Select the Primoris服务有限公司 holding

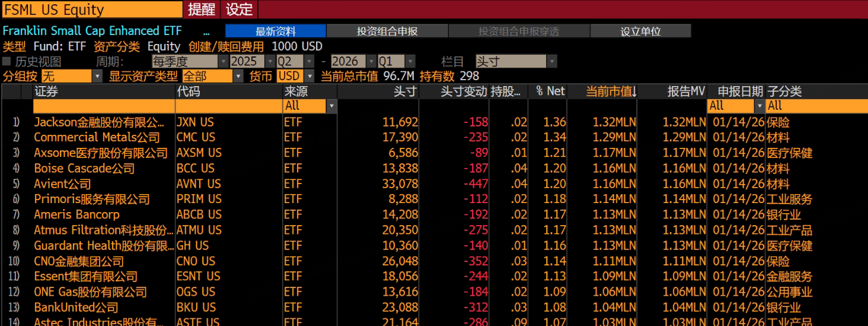92,200
